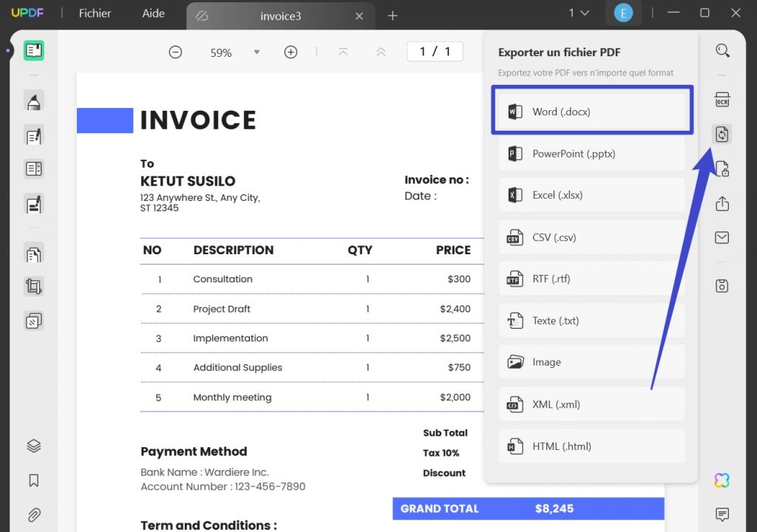Click the Export PDF convert icon
The width and height of the screenshot is (757, 532).
(x=722, y=134)
